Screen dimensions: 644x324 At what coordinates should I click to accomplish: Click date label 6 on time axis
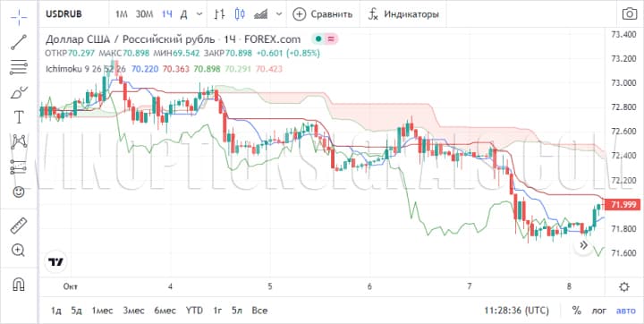[369, 286]
